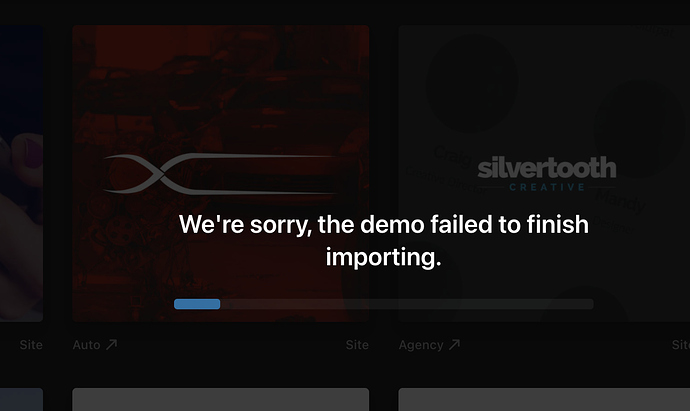Click the dark circle avatar above Mandy
690x411 pixels.
coord(638,128)
